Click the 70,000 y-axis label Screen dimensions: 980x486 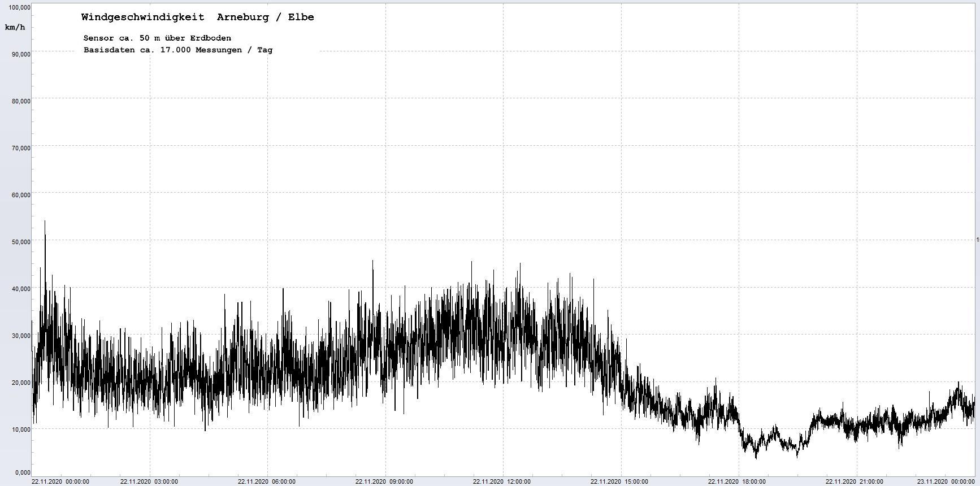click(x=21, y=148)
